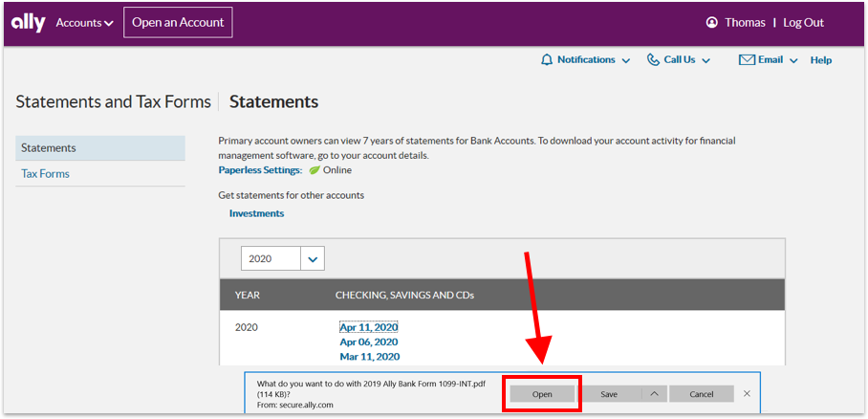Click the YEAR column header

click(x=248, y=296)
